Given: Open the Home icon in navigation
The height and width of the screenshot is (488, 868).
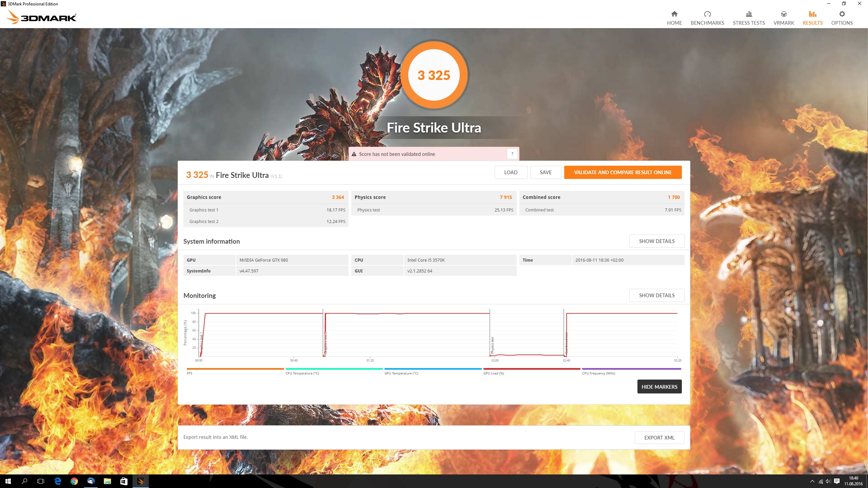Looking at the screenshot, I should click(x=674, y=14).
